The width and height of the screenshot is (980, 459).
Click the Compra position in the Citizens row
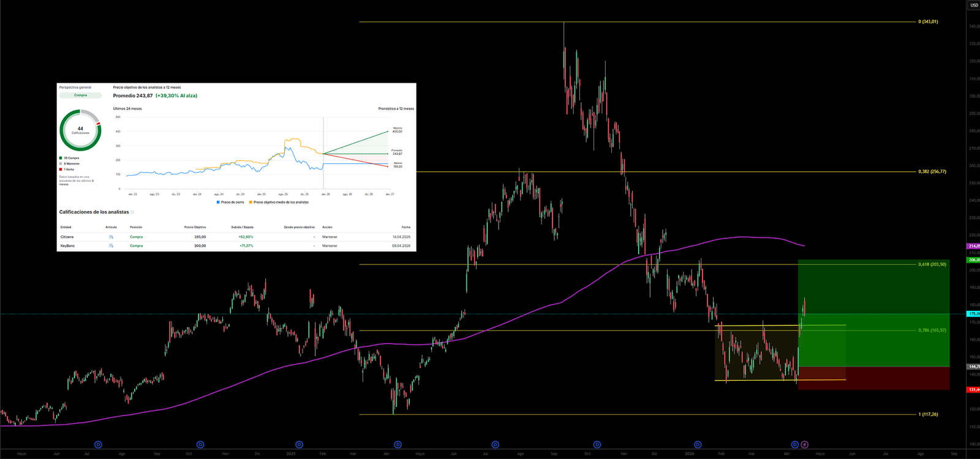pyautogui.click(x=136, y=237)
